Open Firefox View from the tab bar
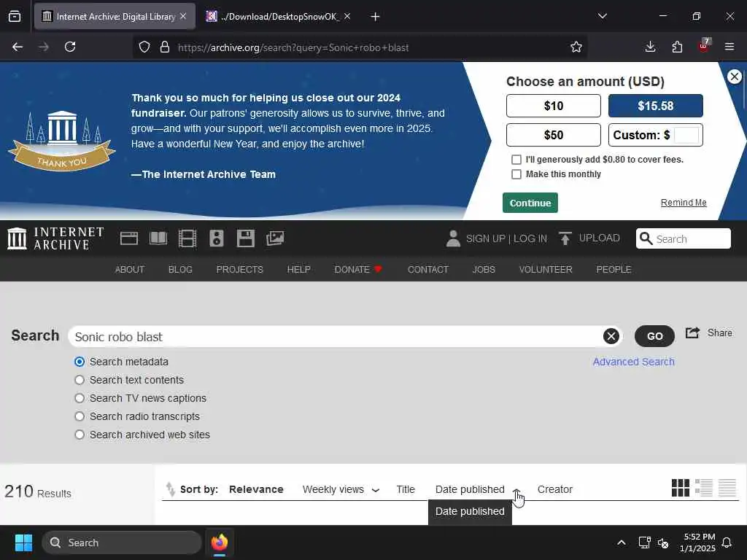Screen dimensions: 747x560 [15, 16]
